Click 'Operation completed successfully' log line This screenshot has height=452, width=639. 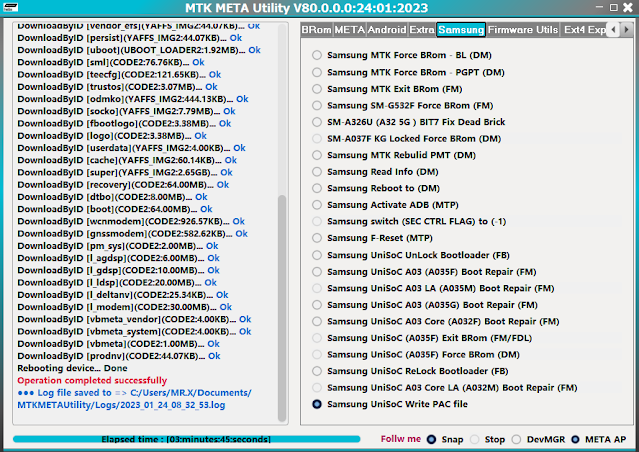coord(92,380)
